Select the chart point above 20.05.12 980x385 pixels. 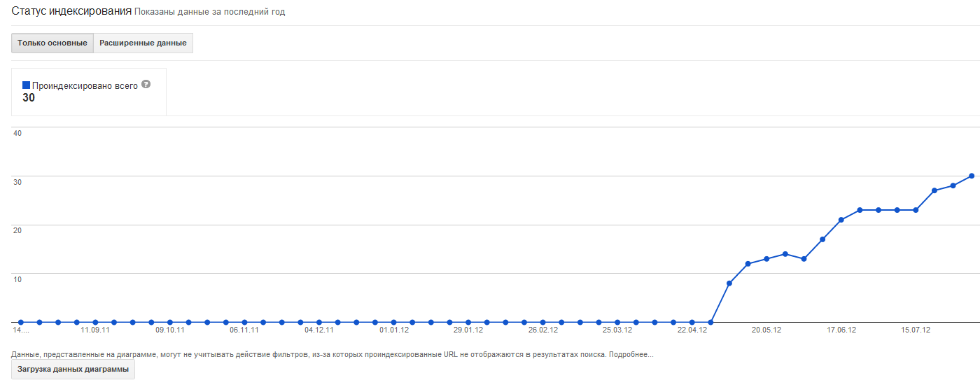coord(766,259)
